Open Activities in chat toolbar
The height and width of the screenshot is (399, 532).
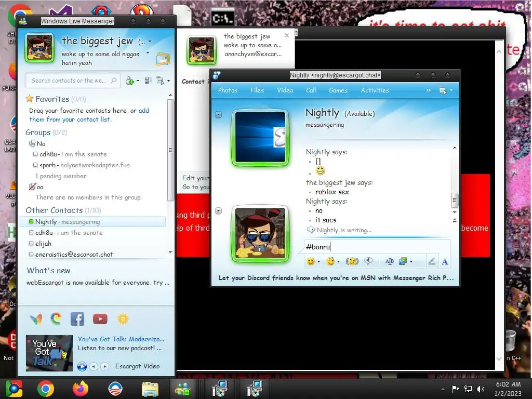[x=375, y=90]
